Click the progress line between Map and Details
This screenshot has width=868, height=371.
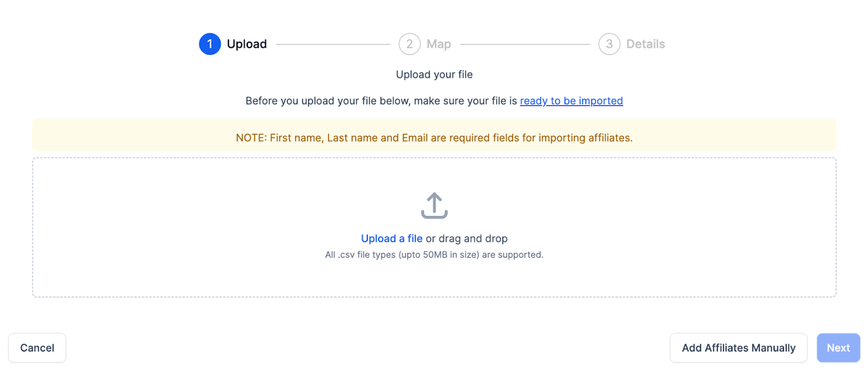pyautogui.click(x=525, y=44)
